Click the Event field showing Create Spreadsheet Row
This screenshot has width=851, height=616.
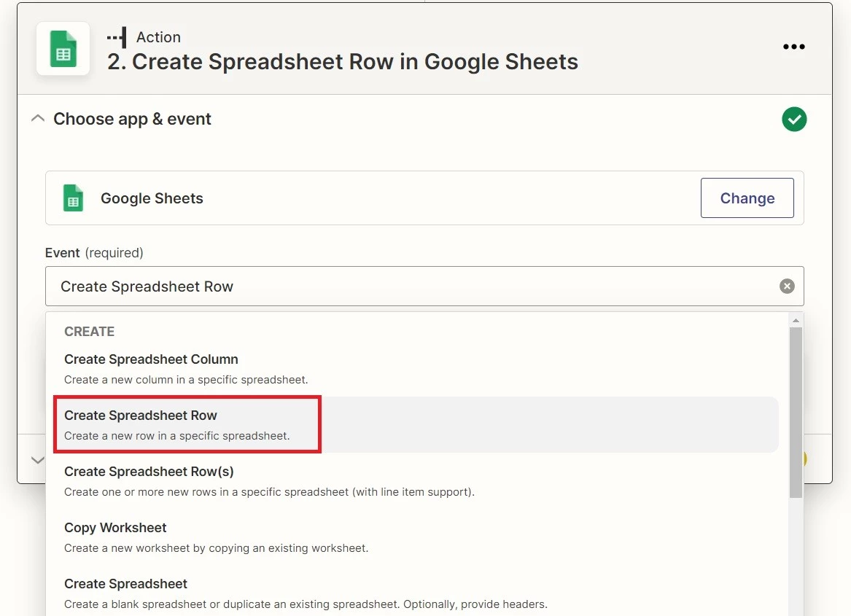[x=424, y=286]
